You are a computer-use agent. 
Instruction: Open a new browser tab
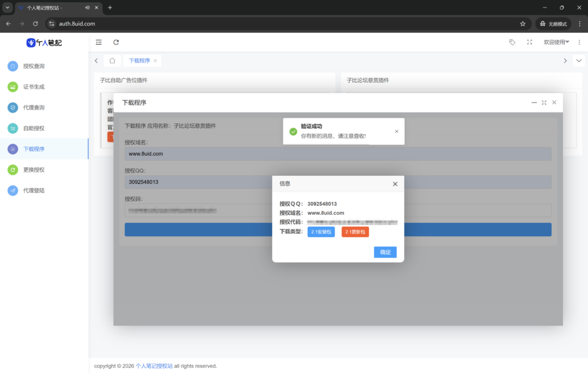click(110, 7)
